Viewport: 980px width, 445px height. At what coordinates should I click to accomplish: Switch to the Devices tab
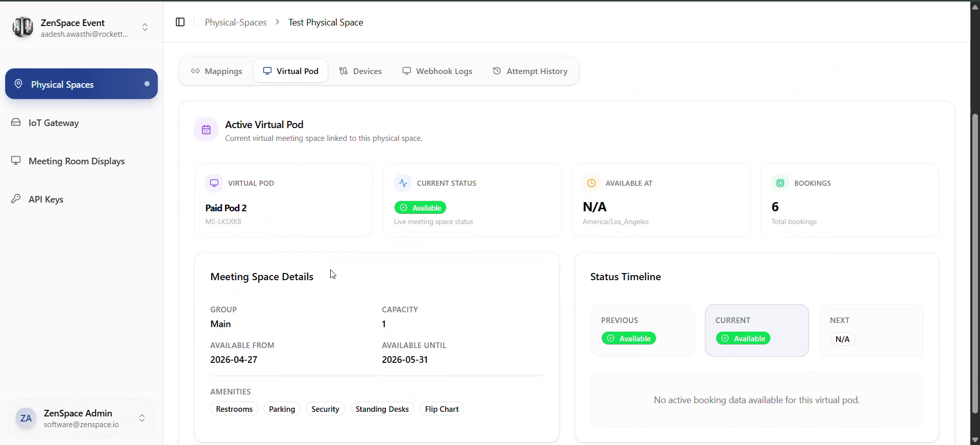click(x=360, y=71)
